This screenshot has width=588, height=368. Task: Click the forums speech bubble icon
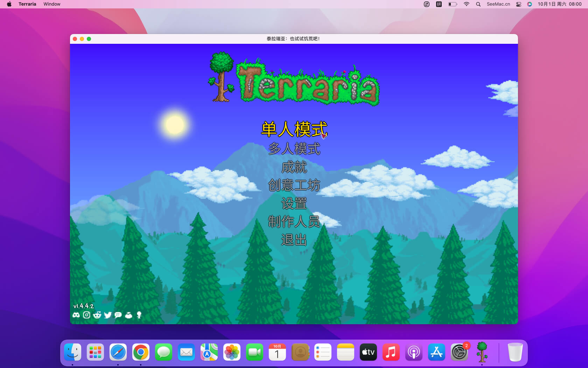pos(118,315)
